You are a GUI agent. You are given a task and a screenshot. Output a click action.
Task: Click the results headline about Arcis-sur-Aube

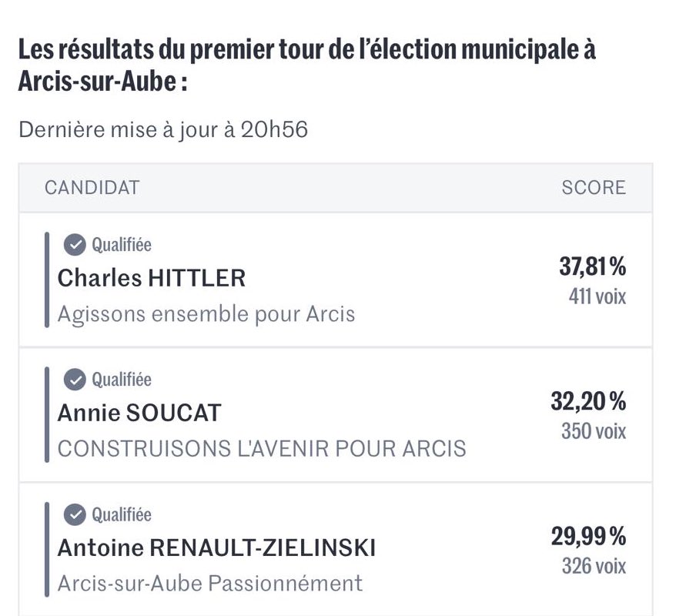[x=307, y=65]
